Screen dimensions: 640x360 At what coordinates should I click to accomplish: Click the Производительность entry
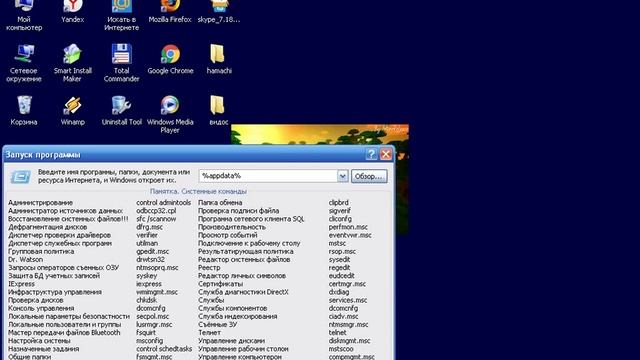[232, 227]
